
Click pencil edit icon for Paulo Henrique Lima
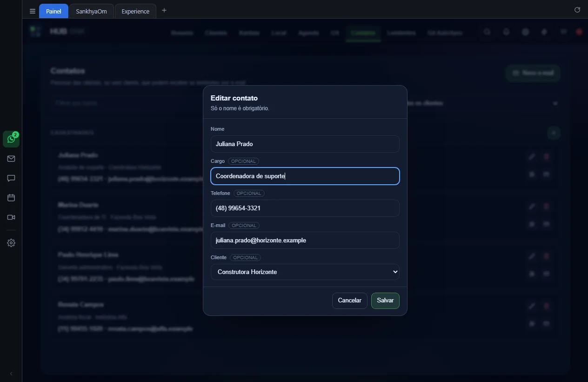(x=532, y=256)
